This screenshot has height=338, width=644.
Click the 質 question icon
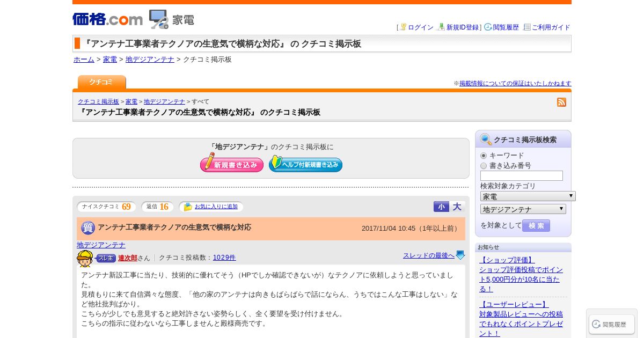coord(88,228)
